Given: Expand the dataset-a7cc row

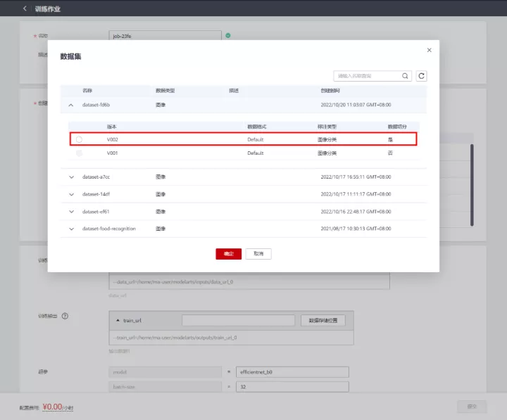Looking at the screenshot, I should point(71,177).
